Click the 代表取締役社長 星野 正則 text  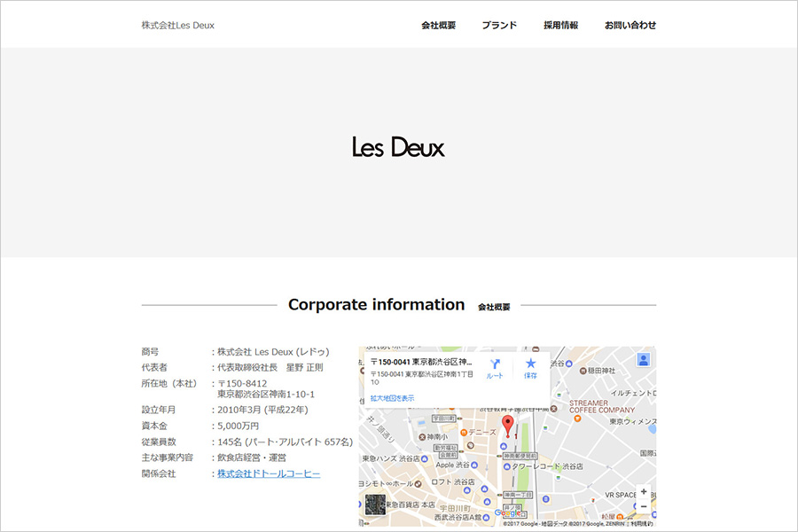pos(270,367)
